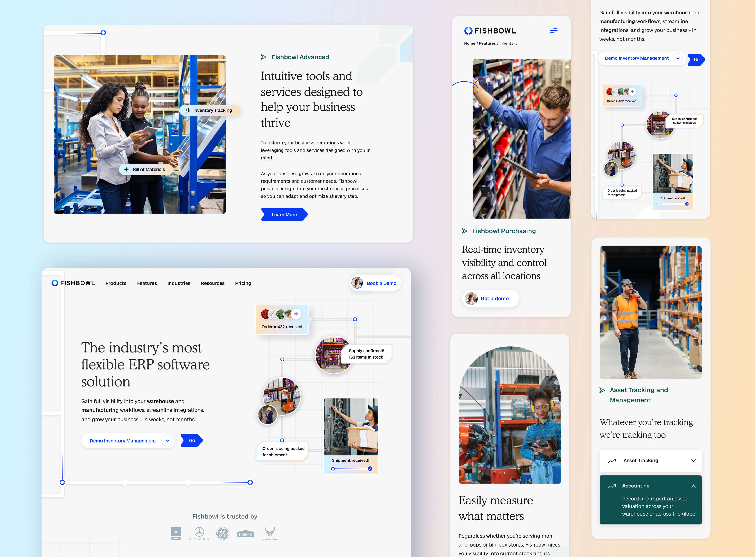Click the carousel slider handle below hero
The height and width of the screenshot is (557, 756).
(250, 482)
